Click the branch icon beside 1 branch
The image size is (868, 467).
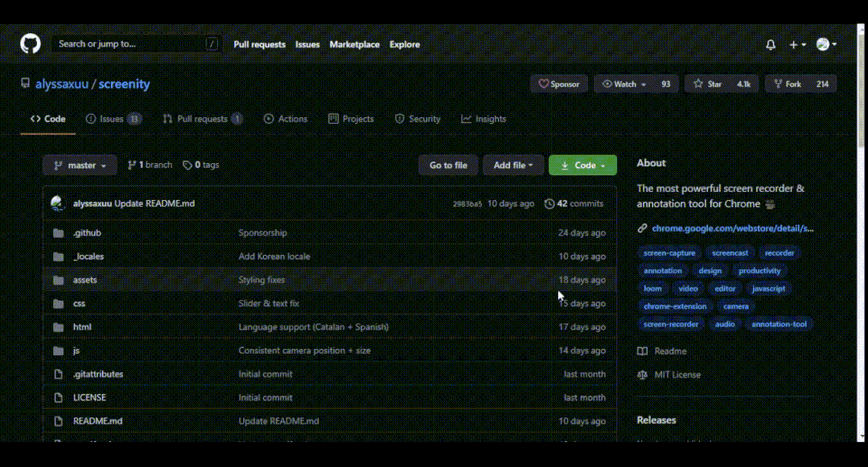132,166
